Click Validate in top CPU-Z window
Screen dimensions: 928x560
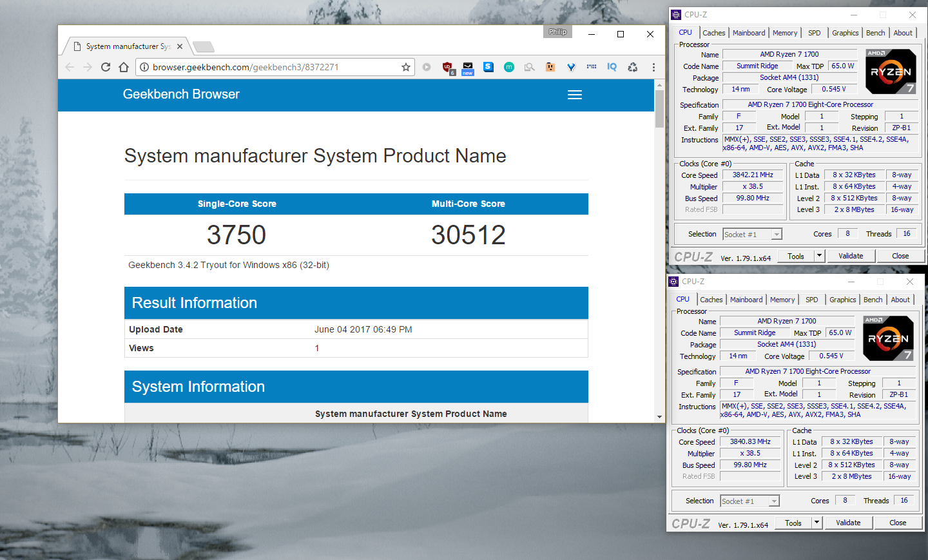pos(851,256)
